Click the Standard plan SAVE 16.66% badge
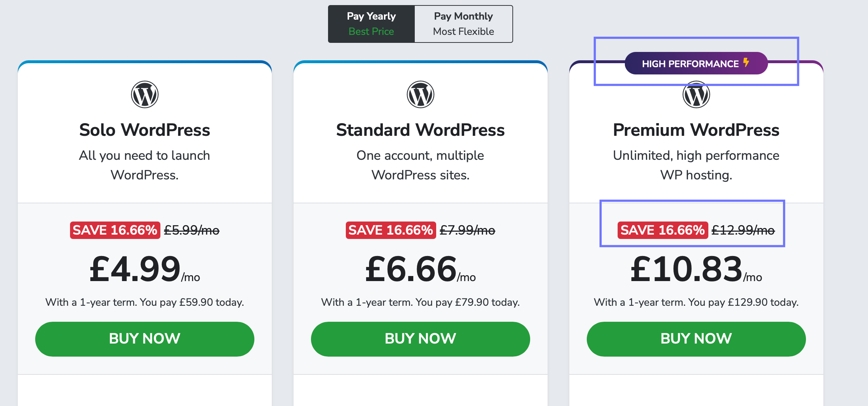Screen dimensions: 868x406 click(391, 230)
